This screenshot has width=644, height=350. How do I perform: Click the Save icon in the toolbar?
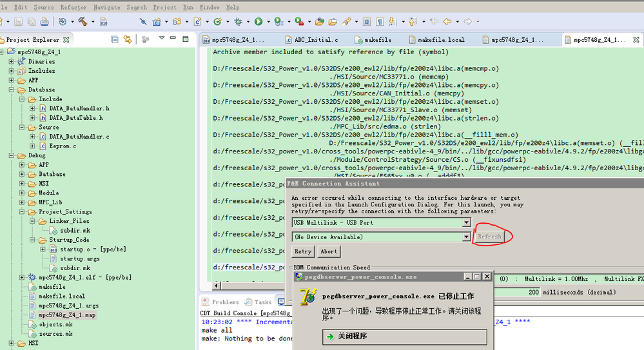(x=19, y=22)
